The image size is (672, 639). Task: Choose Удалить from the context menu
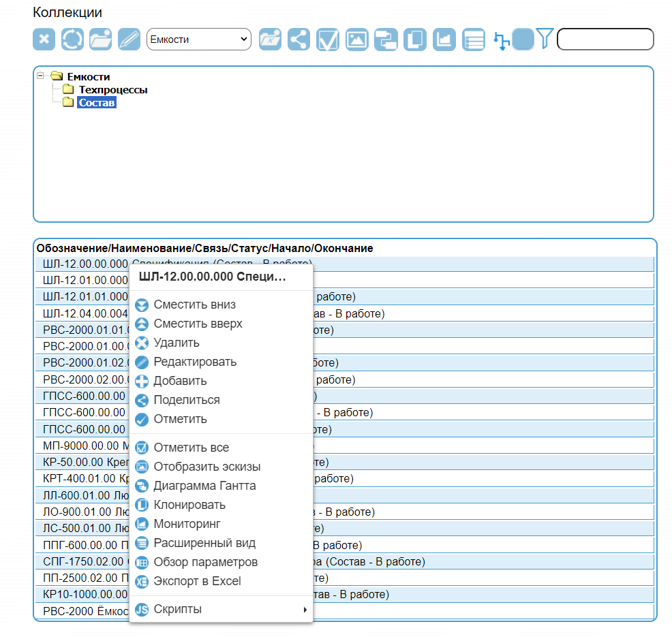pyautogui.click(x=177, y=343)
